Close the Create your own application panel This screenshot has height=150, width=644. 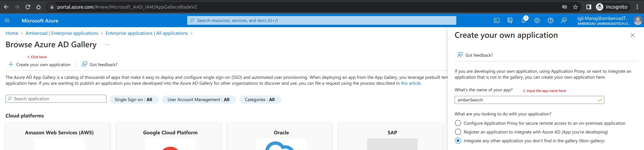coord(633,35)
